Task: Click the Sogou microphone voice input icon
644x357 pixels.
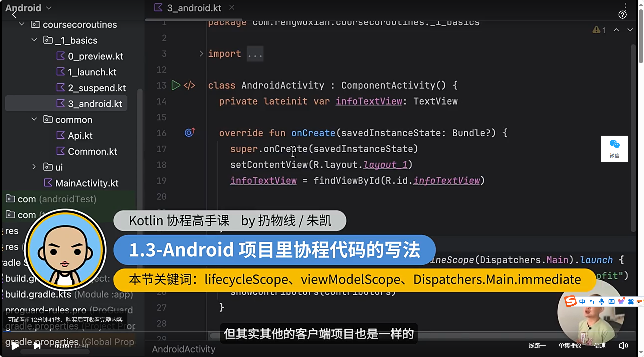Action: click(602, 302)
